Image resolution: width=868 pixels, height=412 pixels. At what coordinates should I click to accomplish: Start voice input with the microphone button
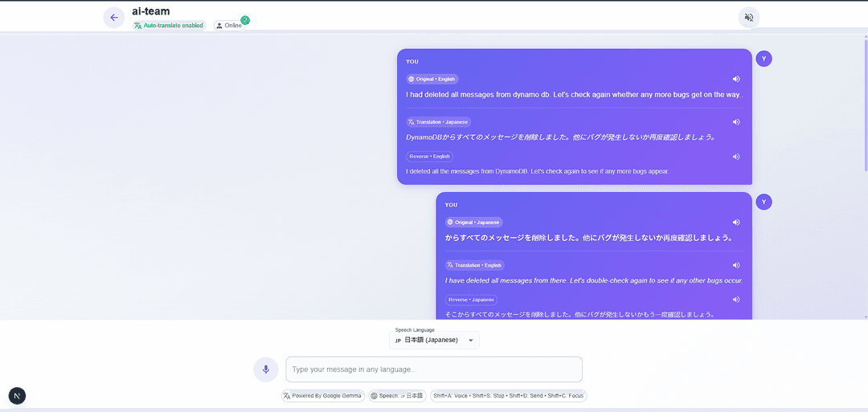point(265,369)
